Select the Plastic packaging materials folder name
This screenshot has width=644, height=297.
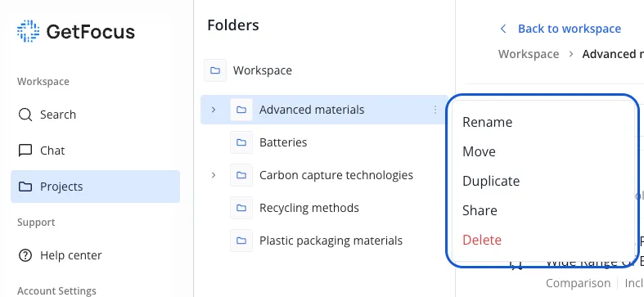point(331,241)
